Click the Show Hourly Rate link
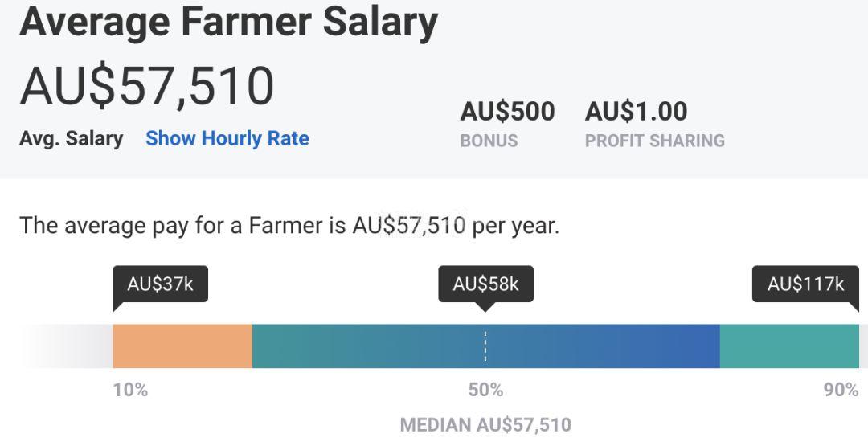Viewport: 868px width, 446px height. (227, 138)
